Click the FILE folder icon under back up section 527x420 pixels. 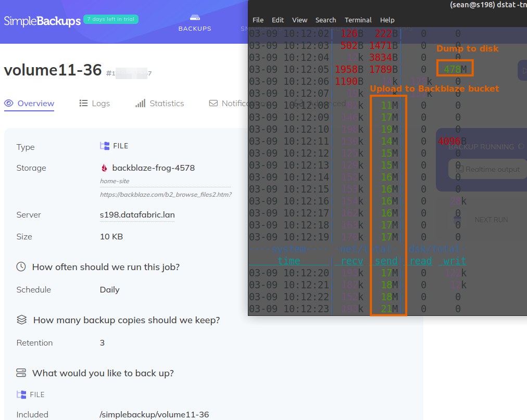[21, 394]
